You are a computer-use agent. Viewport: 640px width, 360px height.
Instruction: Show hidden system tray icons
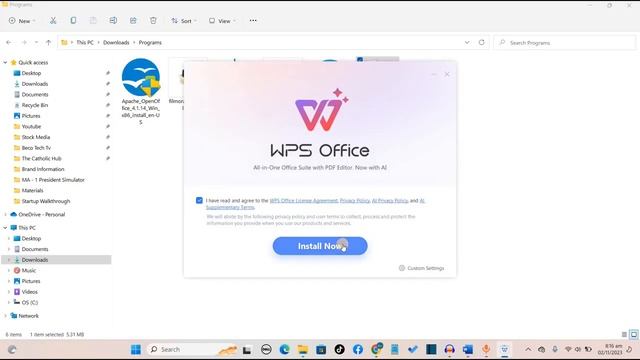click(528, 349)
